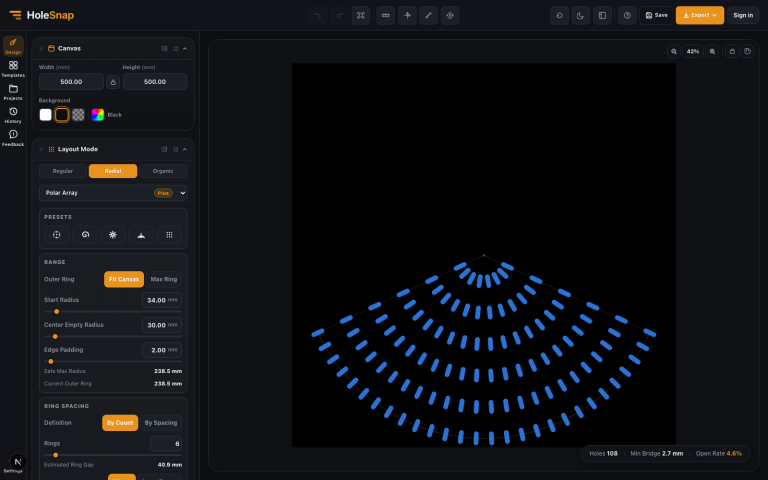Open the Export dropdown menu
Screen dimensions: 768x480
pos(699,15)
